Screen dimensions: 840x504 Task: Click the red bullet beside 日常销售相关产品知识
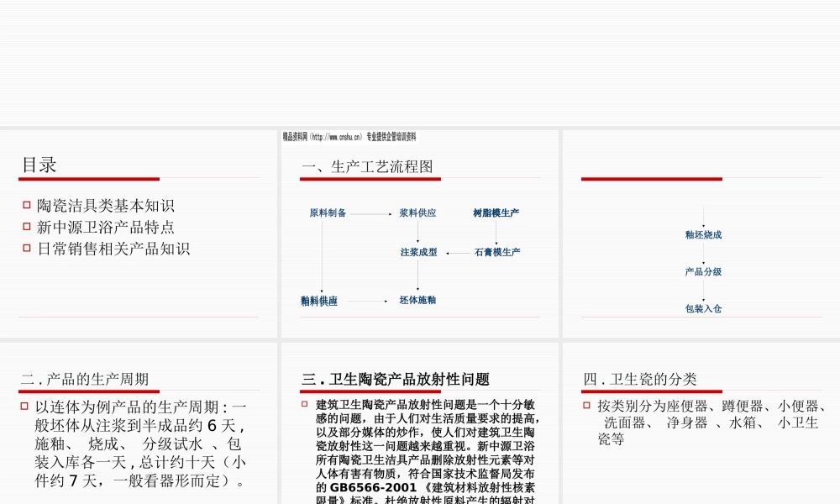[27, 248]
